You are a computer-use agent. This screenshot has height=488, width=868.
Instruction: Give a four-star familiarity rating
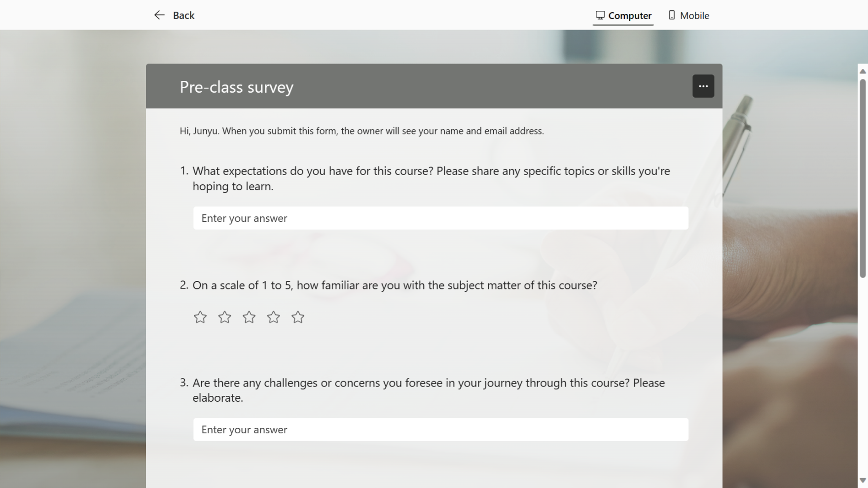(273, 317)
